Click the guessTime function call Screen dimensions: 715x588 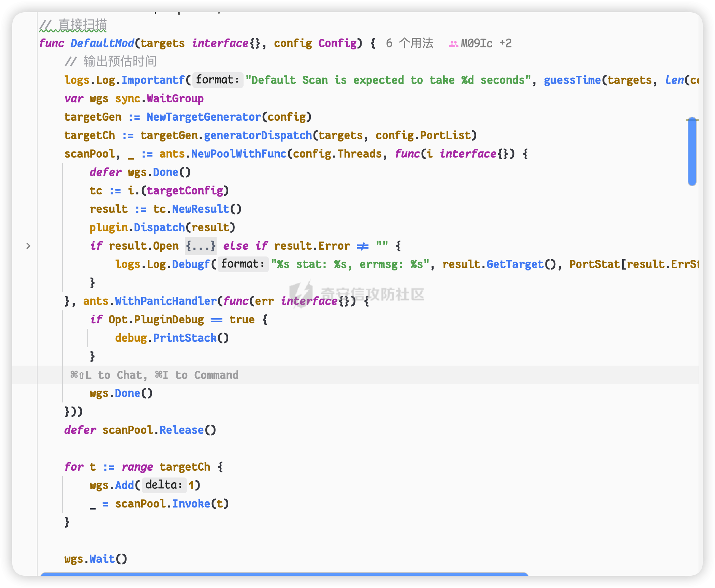[572, 80]
